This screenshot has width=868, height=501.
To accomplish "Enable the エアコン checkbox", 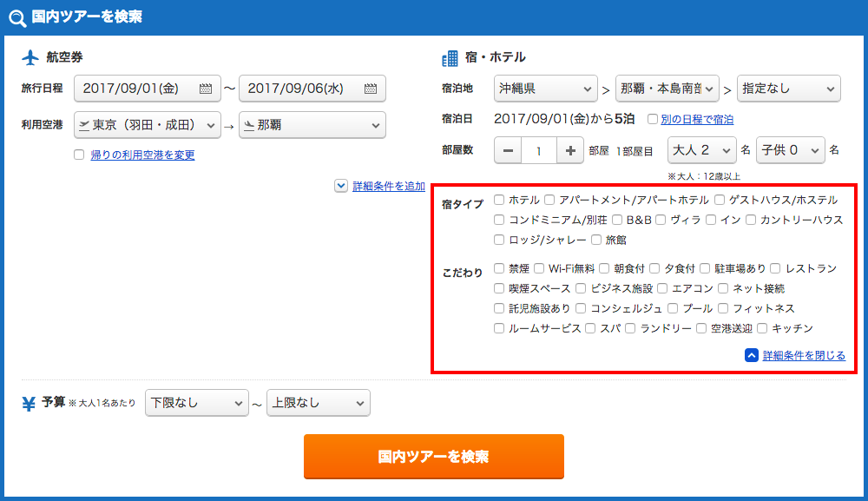I will pos(662,288).
